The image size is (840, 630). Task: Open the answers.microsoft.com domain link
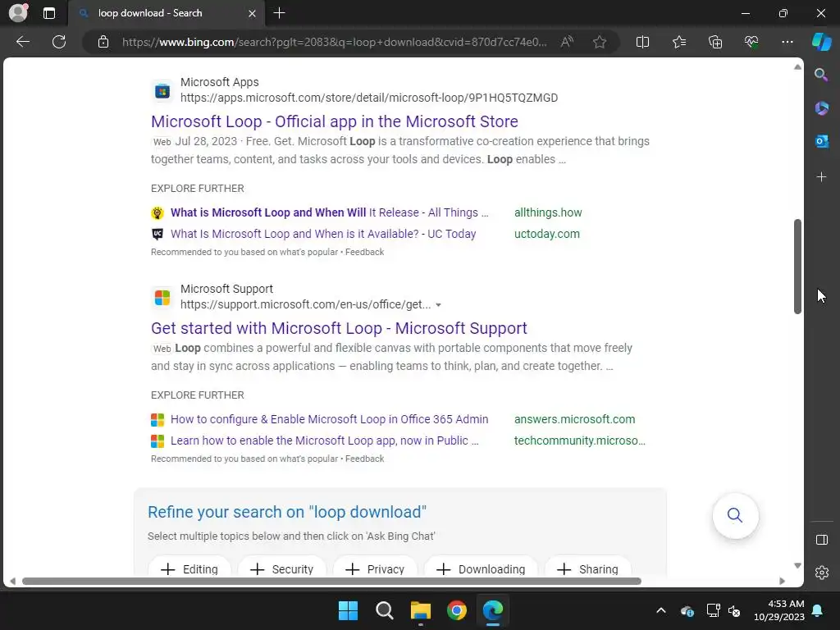tap(574, 419)
